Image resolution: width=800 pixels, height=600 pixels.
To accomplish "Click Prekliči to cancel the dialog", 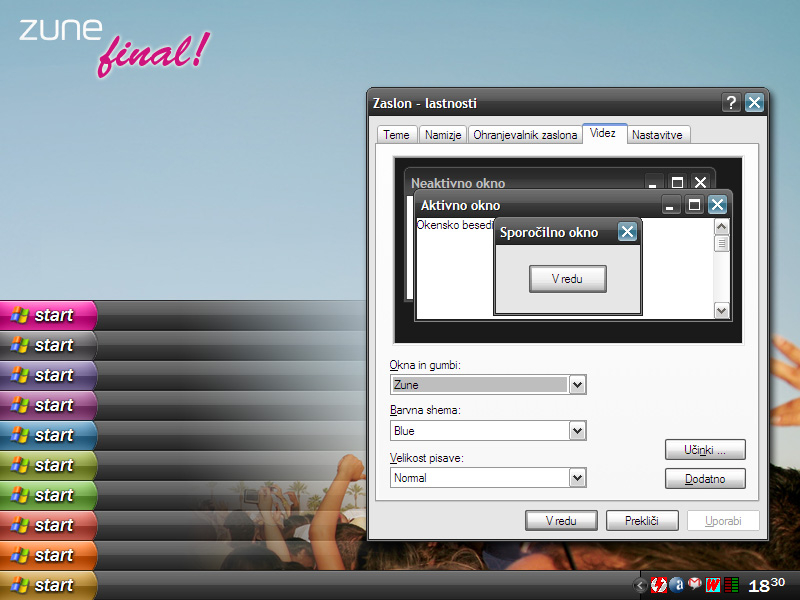I will 642,521.
